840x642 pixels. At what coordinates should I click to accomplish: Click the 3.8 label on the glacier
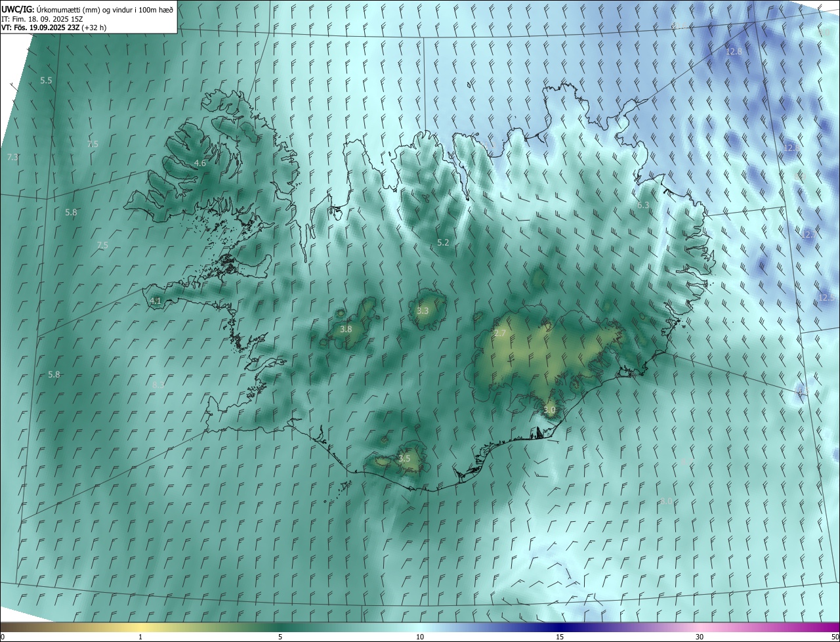(x=346, y=329)
